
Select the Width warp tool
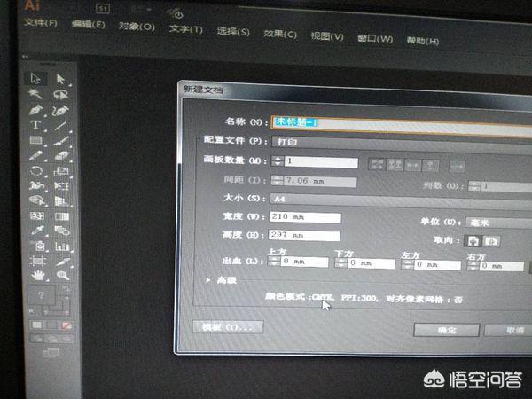(36, 185)
